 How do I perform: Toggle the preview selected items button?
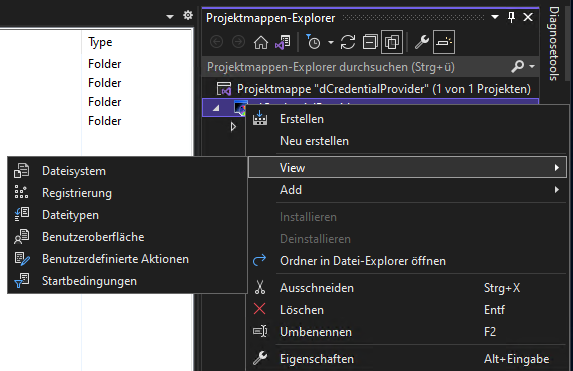click(x=444, y=42)
